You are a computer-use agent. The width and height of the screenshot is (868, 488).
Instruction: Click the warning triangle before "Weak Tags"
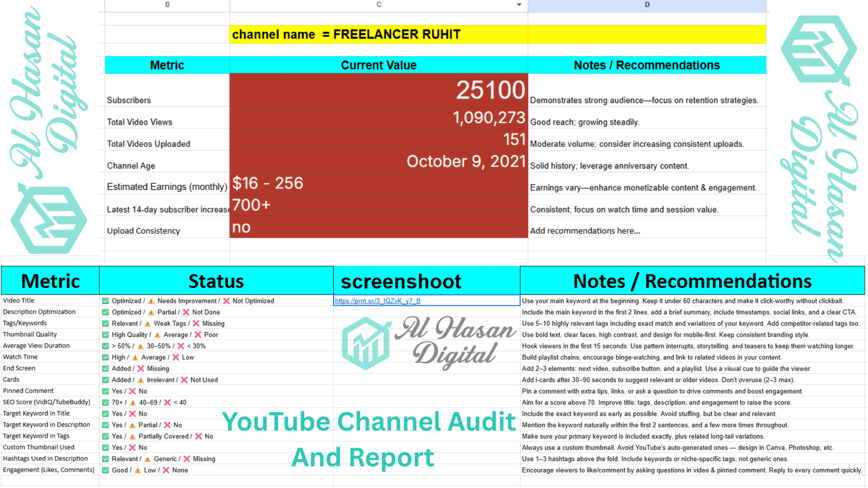pos(148,324)
